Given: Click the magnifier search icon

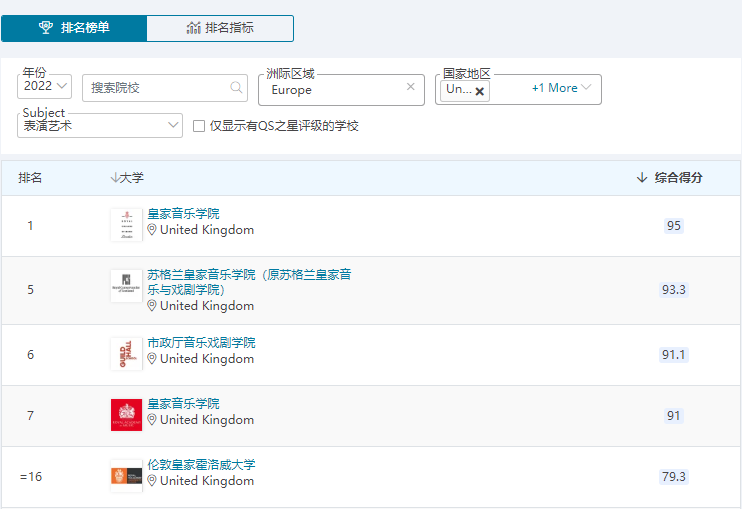Looking at the screenshot, I should coord(236,88).
